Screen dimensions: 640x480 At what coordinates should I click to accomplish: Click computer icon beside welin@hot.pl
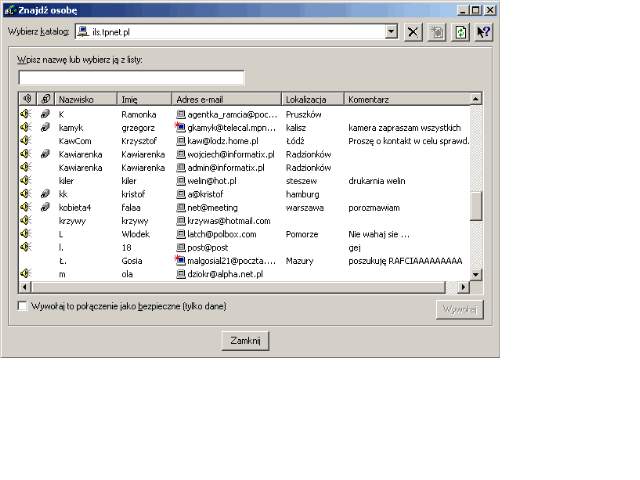[181, 181]
